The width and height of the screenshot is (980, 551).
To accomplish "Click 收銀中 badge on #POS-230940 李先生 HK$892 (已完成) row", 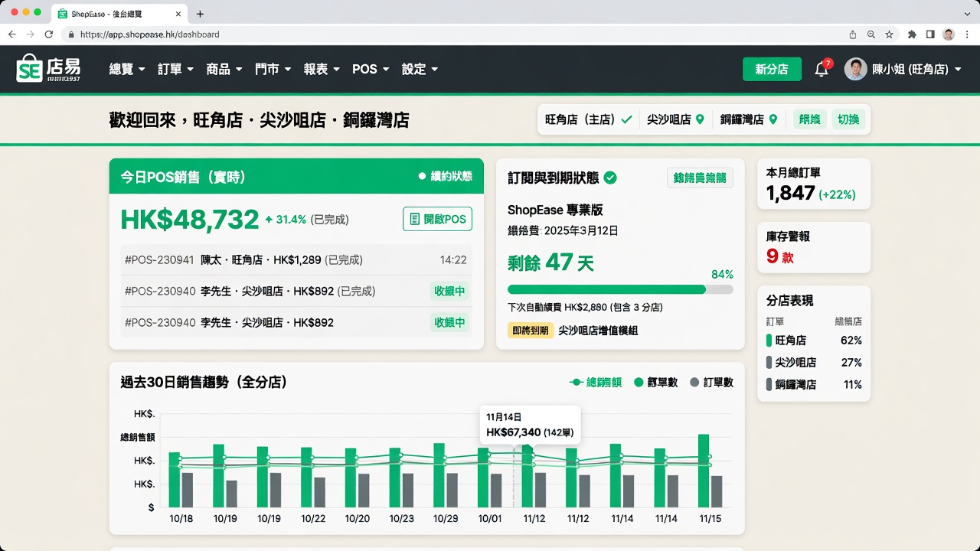I will (449, 291).
